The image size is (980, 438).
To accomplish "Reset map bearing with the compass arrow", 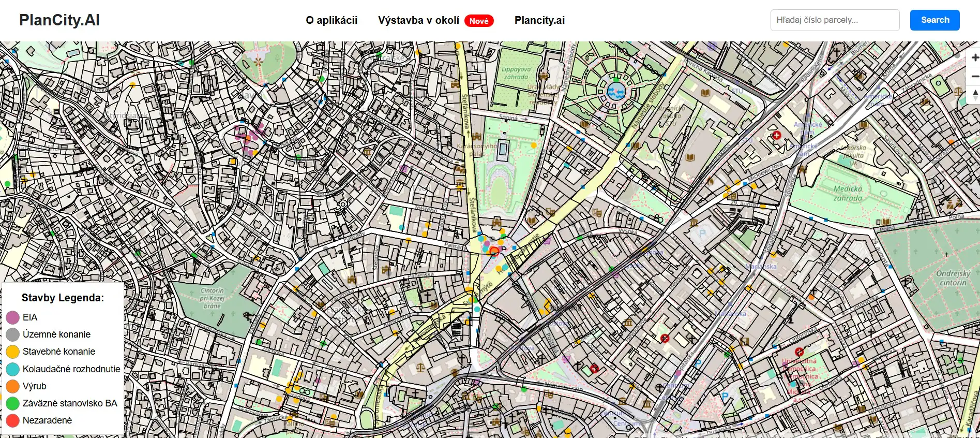I will point(974,95).
